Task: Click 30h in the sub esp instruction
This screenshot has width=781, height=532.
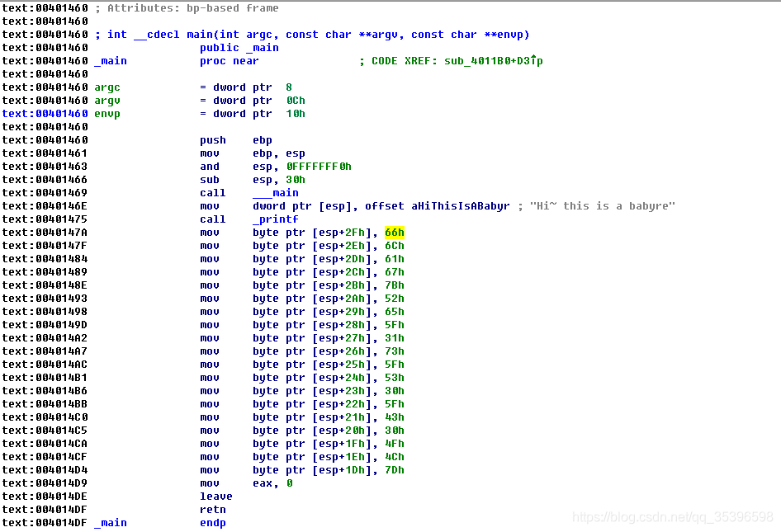Action: (x=296, y=180)
